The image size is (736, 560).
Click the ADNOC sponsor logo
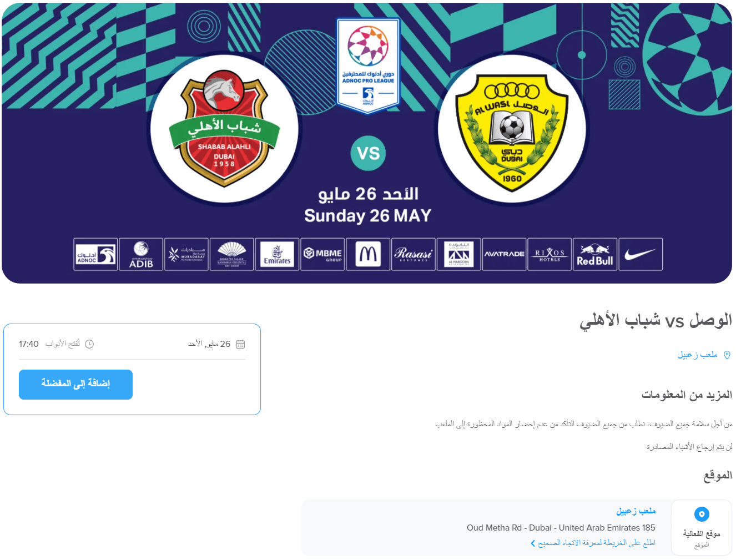(x=95, y=254)
